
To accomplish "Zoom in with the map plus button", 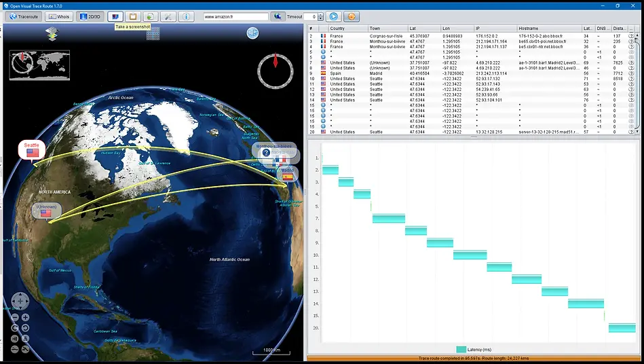I will [26, 317].
